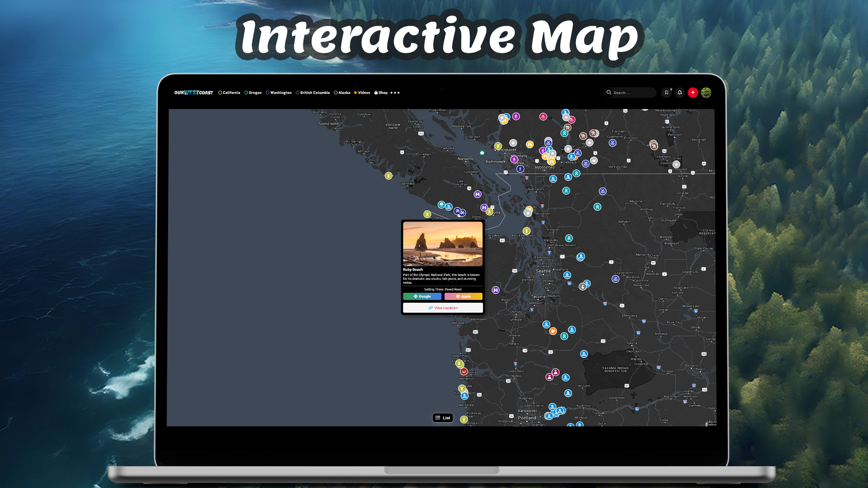Open the user profile avatar
Screen dimensions: 868x488
tap(706, 93)
